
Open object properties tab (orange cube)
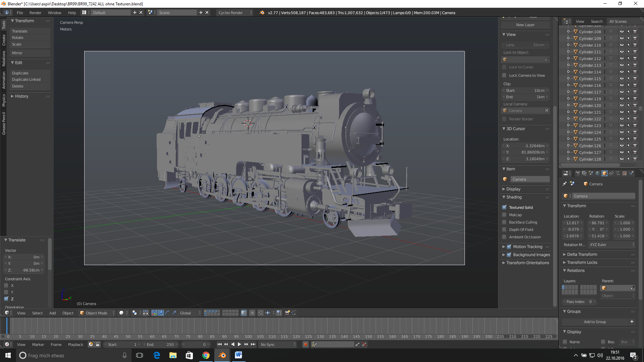pos(604,173)
